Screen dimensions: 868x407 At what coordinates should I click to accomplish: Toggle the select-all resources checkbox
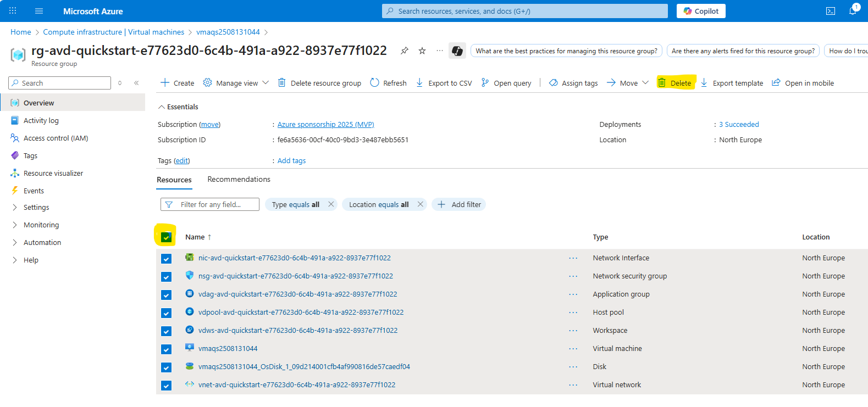coord(166,237)
